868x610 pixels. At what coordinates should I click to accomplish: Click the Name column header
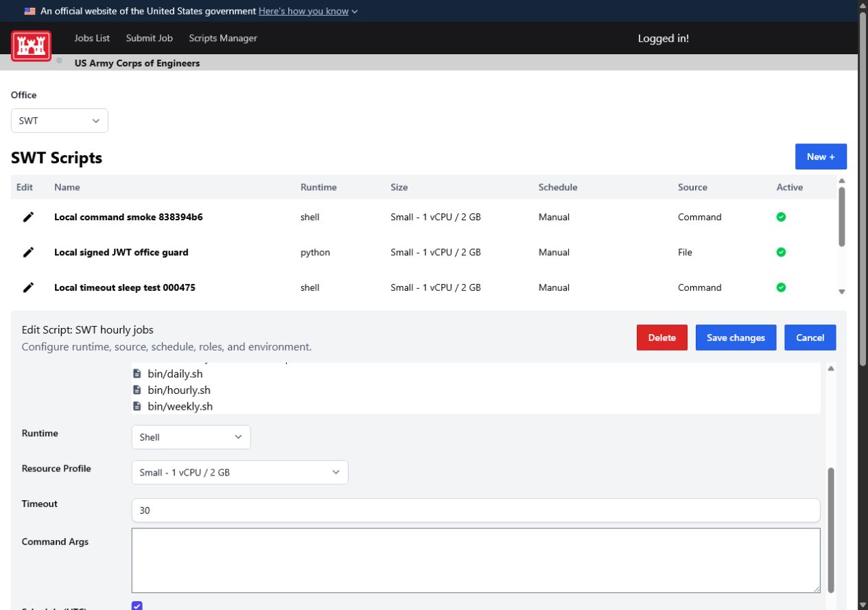tap(67, 187)
